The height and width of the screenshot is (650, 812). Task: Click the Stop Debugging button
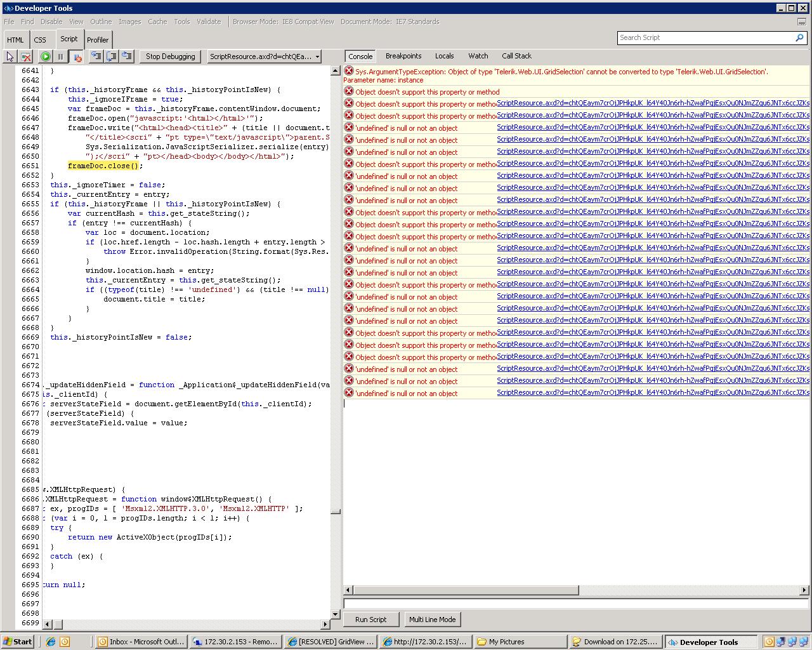click(x=170, y=56)
